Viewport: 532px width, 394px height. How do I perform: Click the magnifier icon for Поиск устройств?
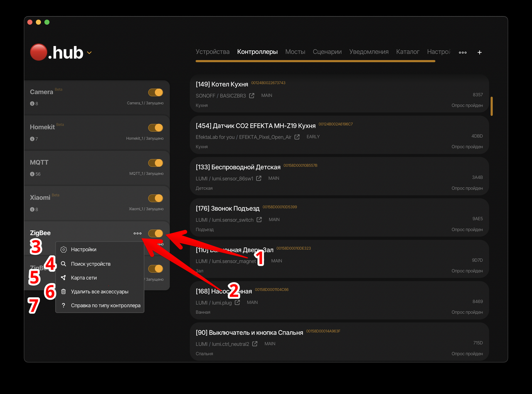point(64,264)
